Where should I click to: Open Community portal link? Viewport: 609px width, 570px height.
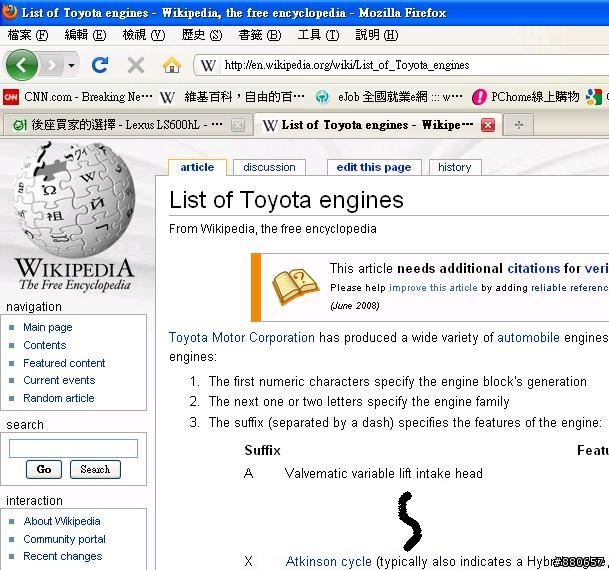point(64,539)
